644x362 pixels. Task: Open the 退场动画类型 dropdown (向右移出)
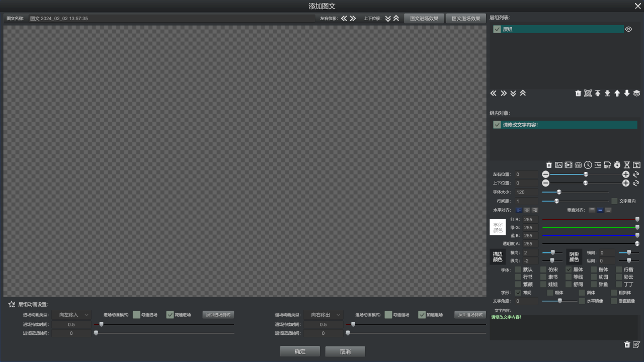tap(324, 315)
